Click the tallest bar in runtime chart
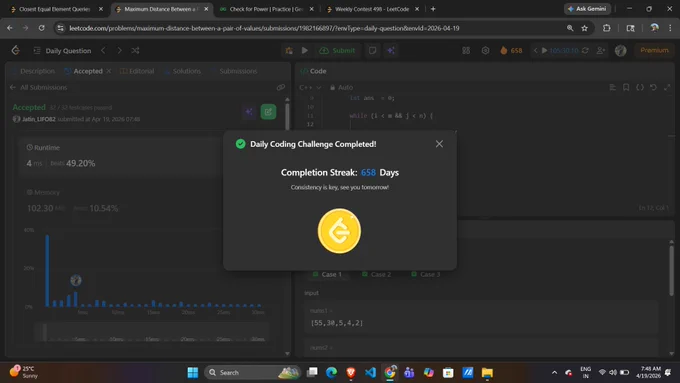The width and height of the screenshot is (680, 383). [47, 271]
